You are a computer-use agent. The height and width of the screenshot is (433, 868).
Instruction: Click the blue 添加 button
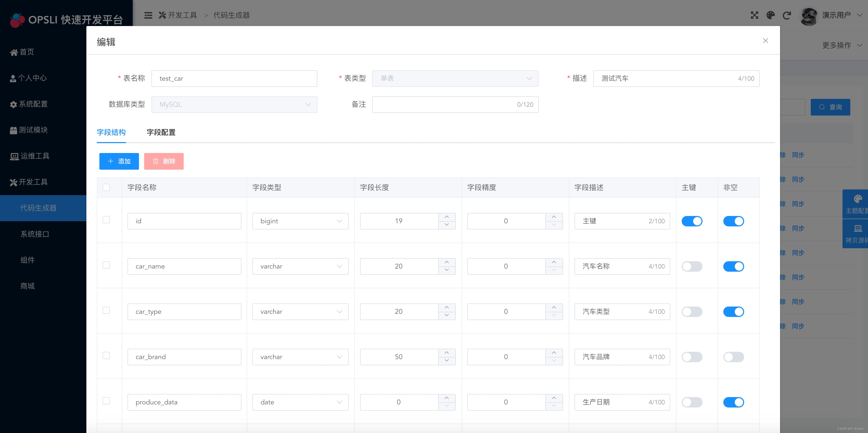[119, 161]
